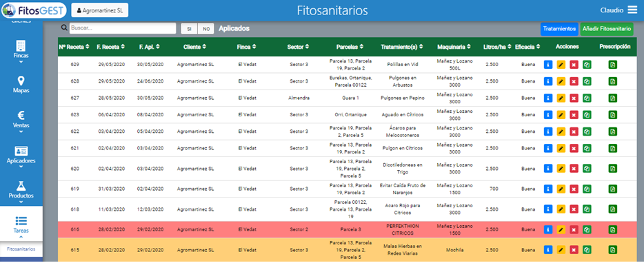Click the FitosGEST logo

pyautogui.click(x=34, y=10)
